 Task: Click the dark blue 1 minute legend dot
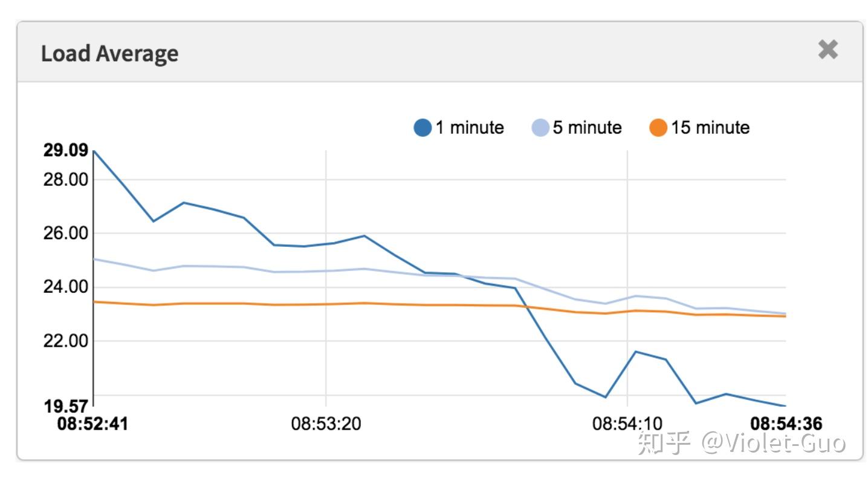[423, 128]
